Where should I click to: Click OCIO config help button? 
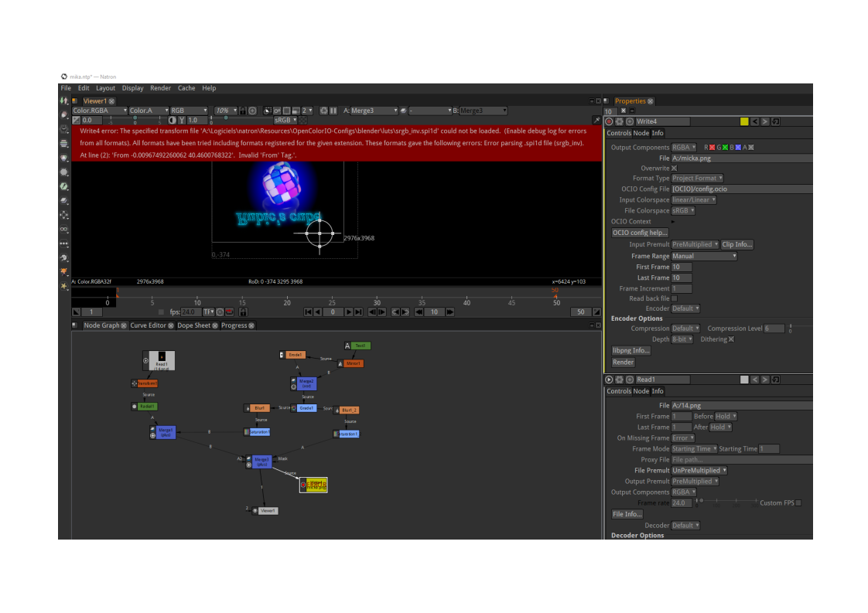coord(640,233)
